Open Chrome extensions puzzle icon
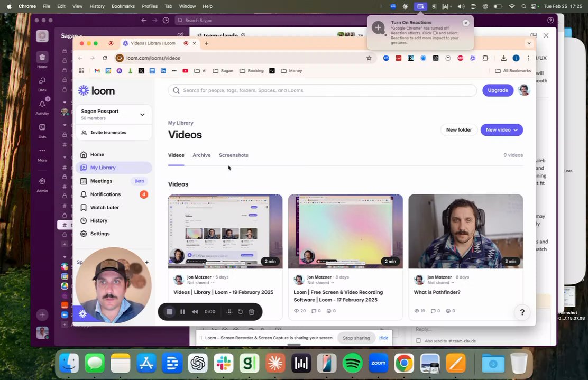The image size is (588, 380). tap(485, 58)
